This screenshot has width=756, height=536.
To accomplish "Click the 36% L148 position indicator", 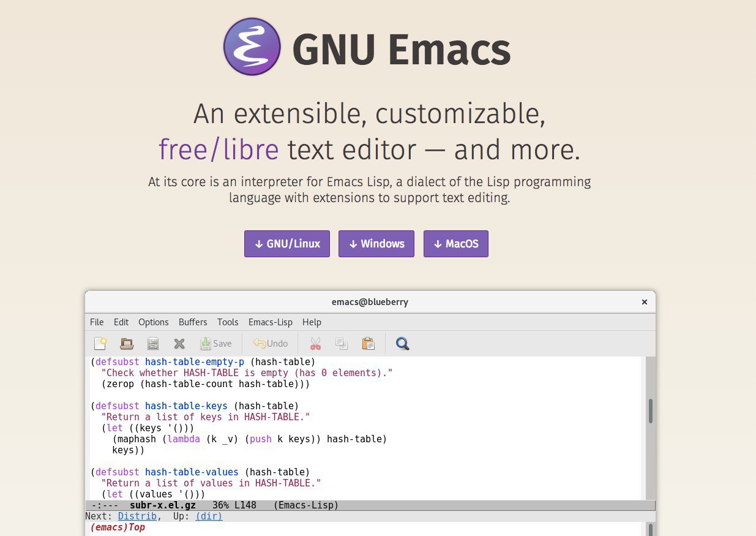I will [234, 505].
